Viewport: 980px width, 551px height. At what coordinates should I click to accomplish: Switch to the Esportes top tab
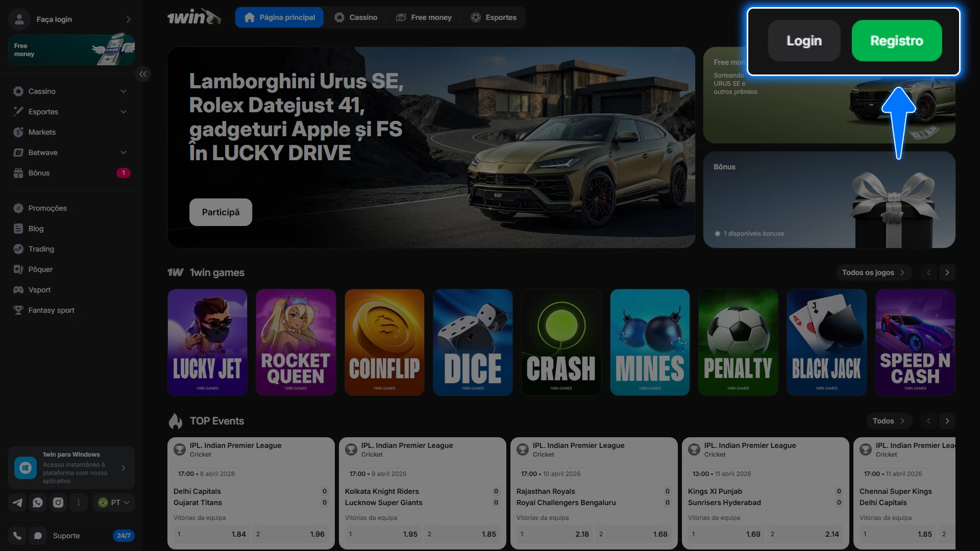coord(494,17)
